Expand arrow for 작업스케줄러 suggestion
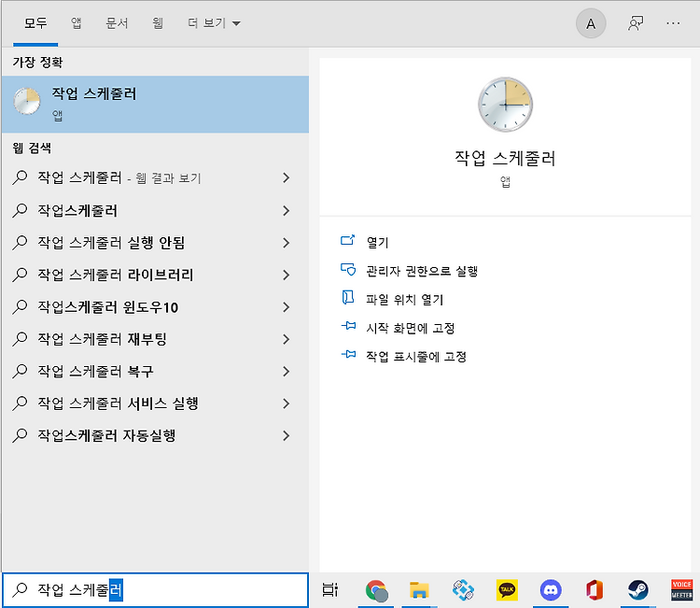This screenshot has width=700, height=608. (287, 210)
